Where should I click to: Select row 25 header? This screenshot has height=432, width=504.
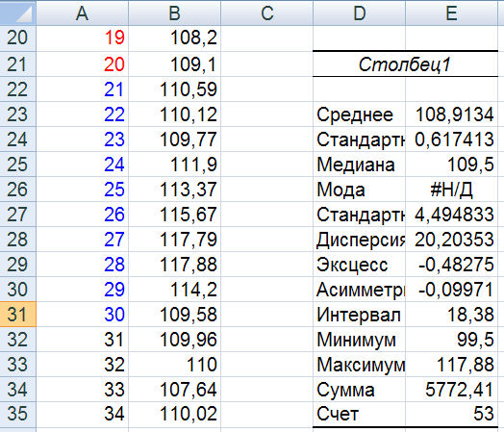pos(17,165)
